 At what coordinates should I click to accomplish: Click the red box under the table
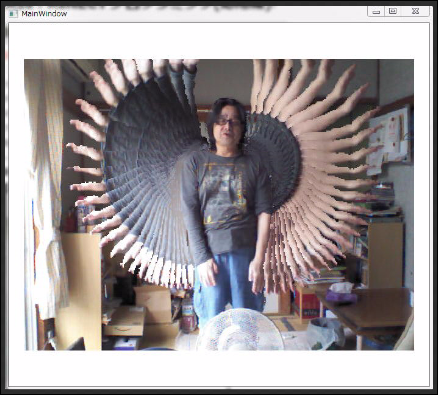(308, 305)
